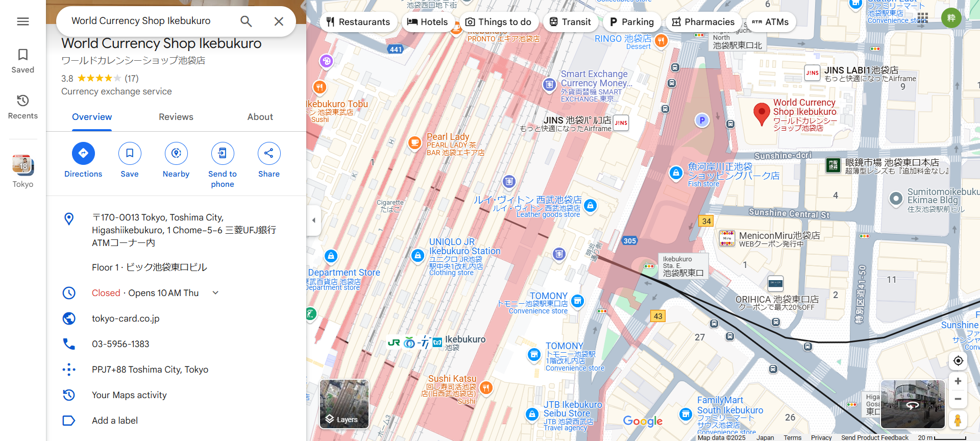The height and width of the screenshot is (441, 980).
Task: Select the RINGO dessert marker
Action: (661, 41)
